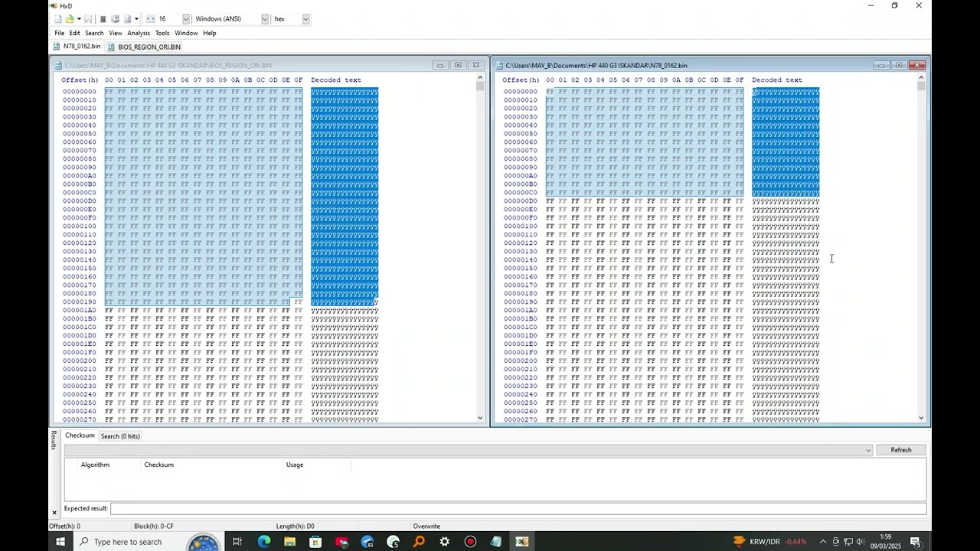Open the Window menu
Image resolution: width=980 pixels, height=551 pixels.
click(x=186, y=33)
